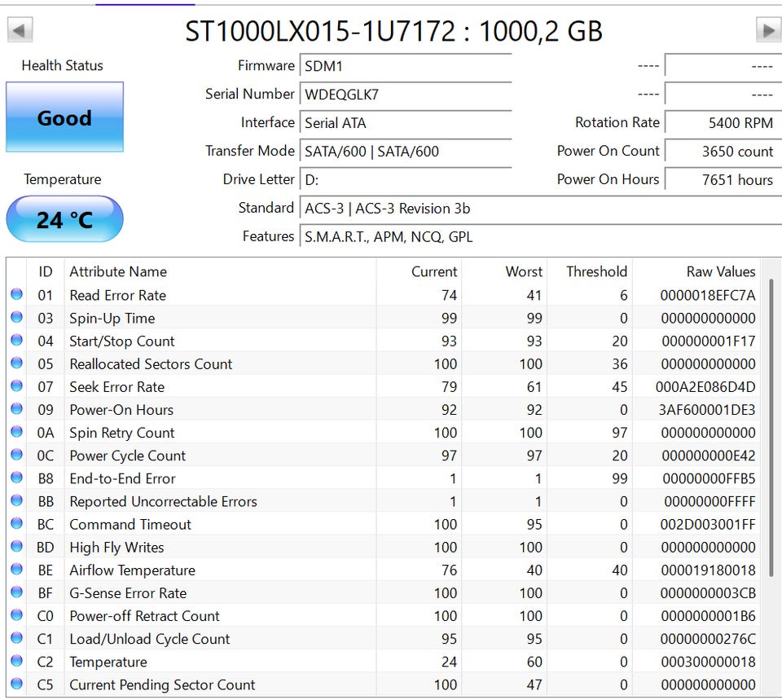
Task: Click raw value 00000000FFB5
Action: tap(709, 479)
